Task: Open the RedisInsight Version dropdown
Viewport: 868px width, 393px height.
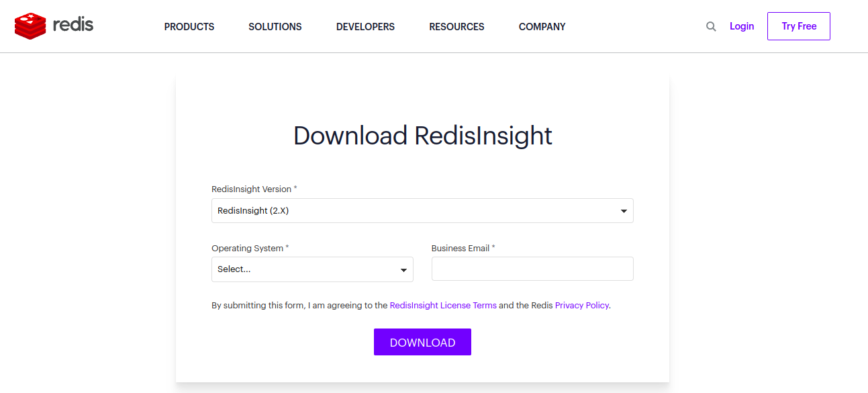Action: pyautogui.click(x=422, y=210)
